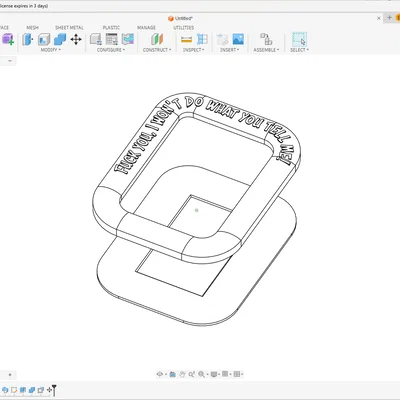
Task: Select the Offset Plane construct icon
Action: click(x=157, y=39)
